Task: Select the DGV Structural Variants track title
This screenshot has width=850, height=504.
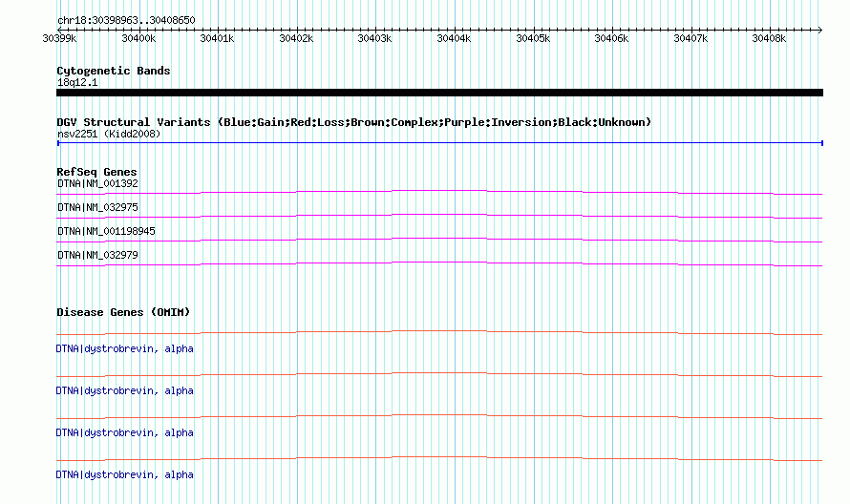Action: click(x=354, y=122)
